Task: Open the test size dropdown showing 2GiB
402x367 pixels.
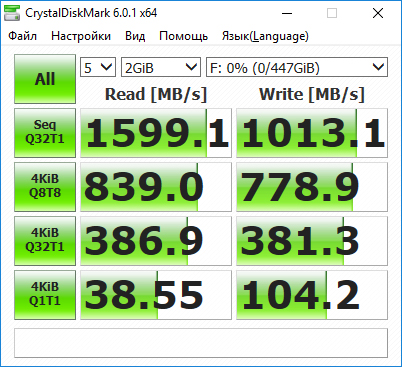Action: click(161, 67)
